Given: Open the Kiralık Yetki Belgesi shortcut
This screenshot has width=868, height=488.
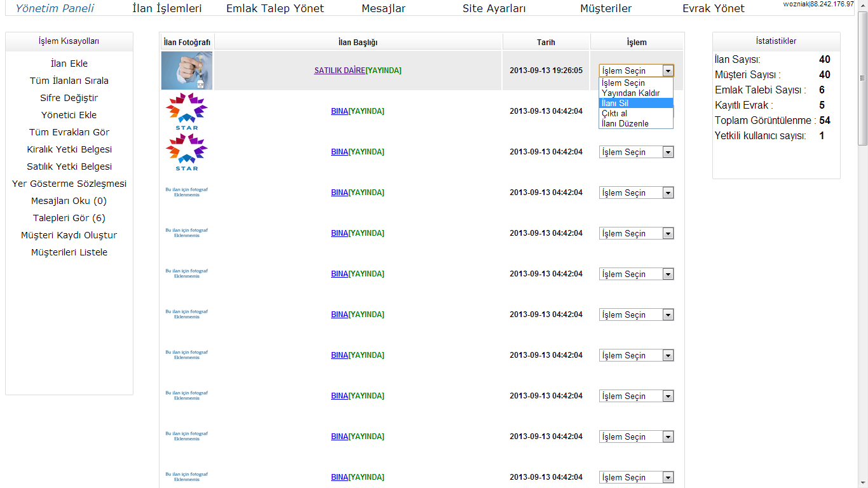Looking at the screenshot, I should [69, 149].
